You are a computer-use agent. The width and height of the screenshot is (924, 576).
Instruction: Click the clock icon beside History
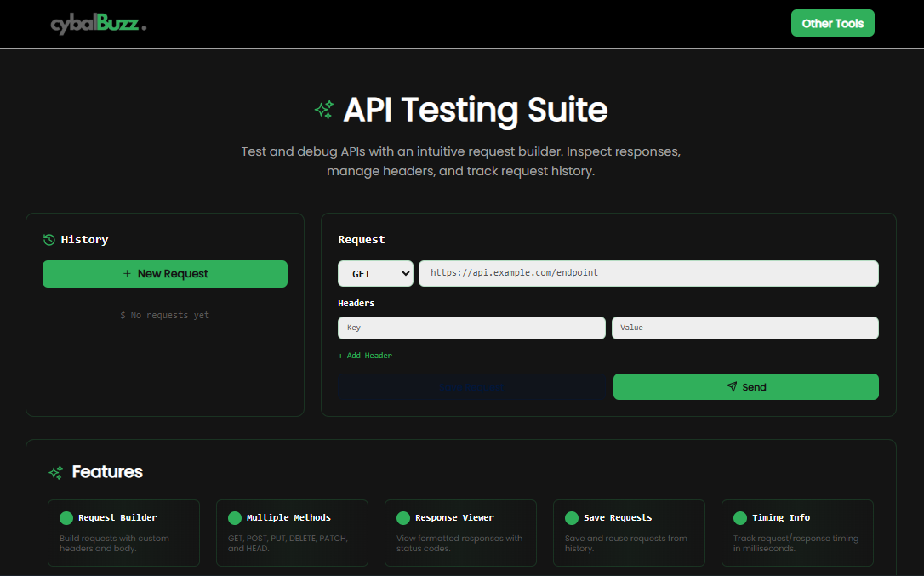(48, 239)
